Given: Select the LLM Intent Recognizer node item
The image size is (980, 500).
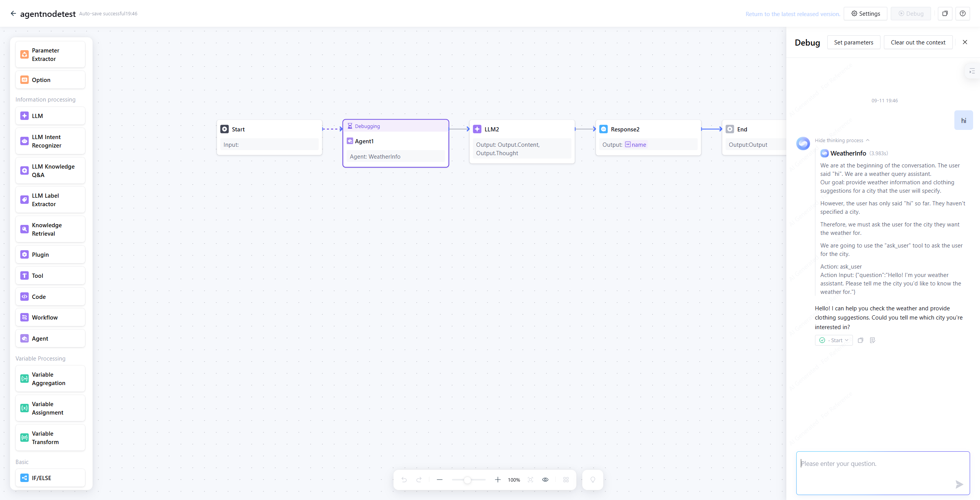Looking at the screenshot, I should (x=50, y=141).
